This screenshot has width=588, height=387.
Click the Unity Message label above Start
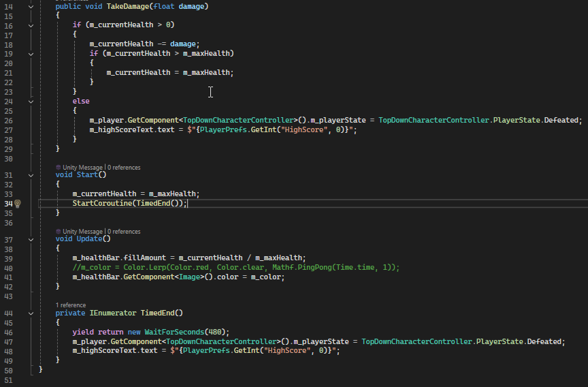(82, 168)
